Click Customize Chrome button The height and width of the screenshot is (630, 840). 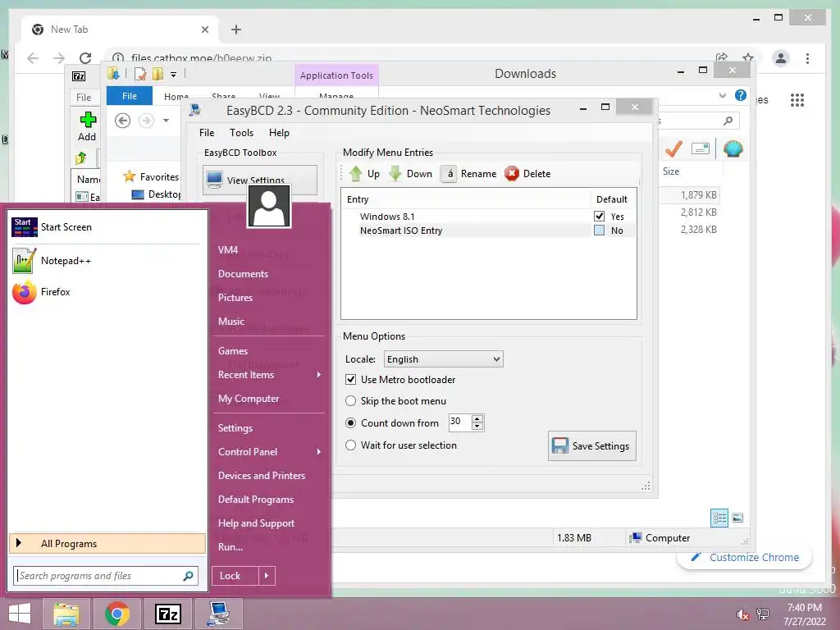pos(745,557)
